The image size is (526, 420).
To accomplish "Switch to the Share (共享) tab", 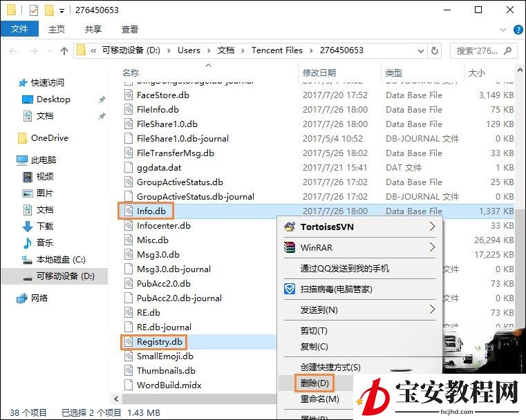I will pyautogui.click(x=93, y=30).
